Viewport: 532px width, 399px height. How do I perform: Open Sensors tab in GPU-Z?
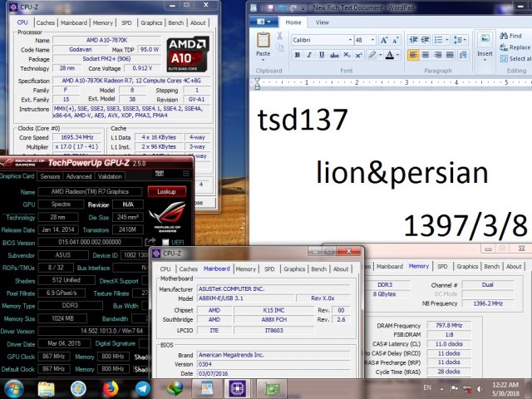[x=50, y=176]
